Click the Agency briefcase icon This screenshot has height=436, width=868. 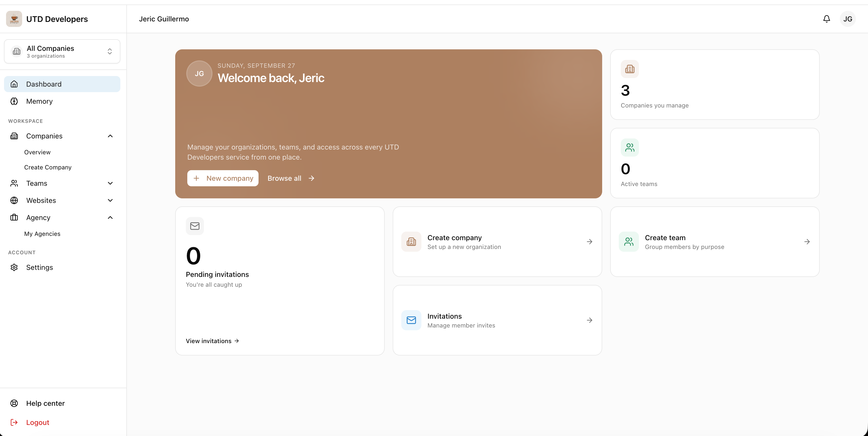pos(14,217)
